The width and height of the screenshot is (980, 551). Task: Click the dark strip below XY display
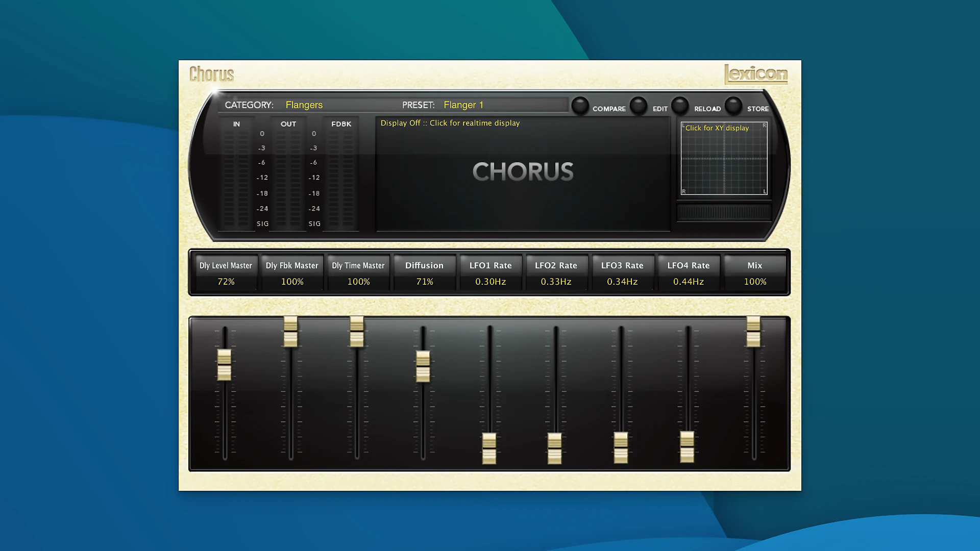[x=724, y=212]
